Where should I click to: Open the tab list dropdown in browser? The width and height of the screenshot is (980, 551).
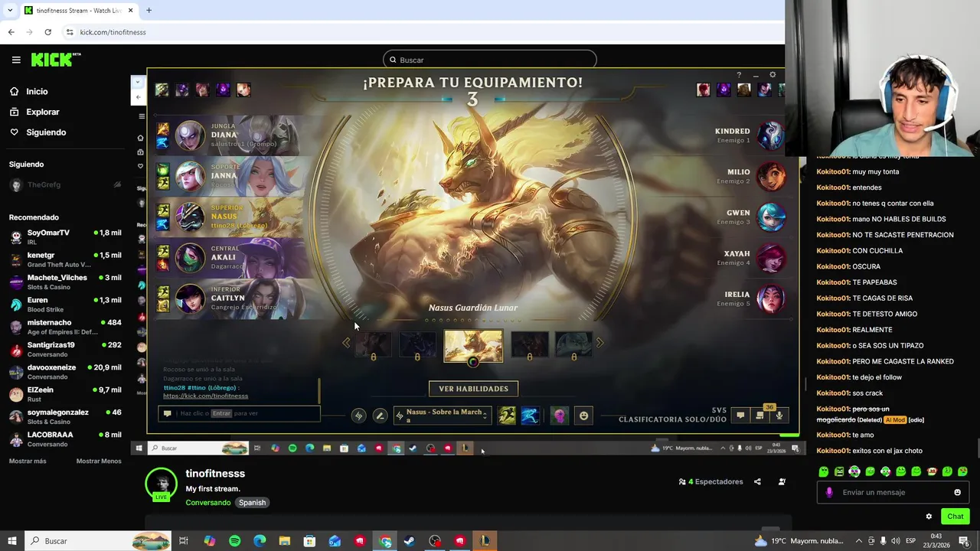coord(11,11)
